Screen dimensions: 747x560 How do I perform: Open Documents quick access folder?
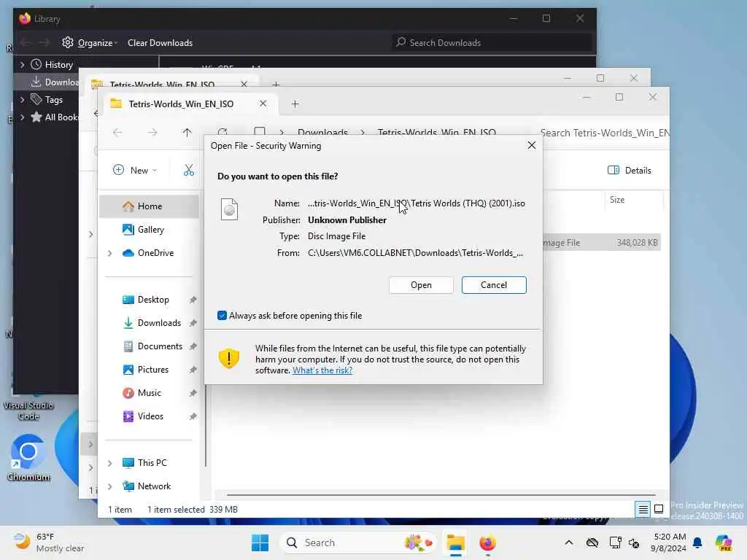coord(160,346)
